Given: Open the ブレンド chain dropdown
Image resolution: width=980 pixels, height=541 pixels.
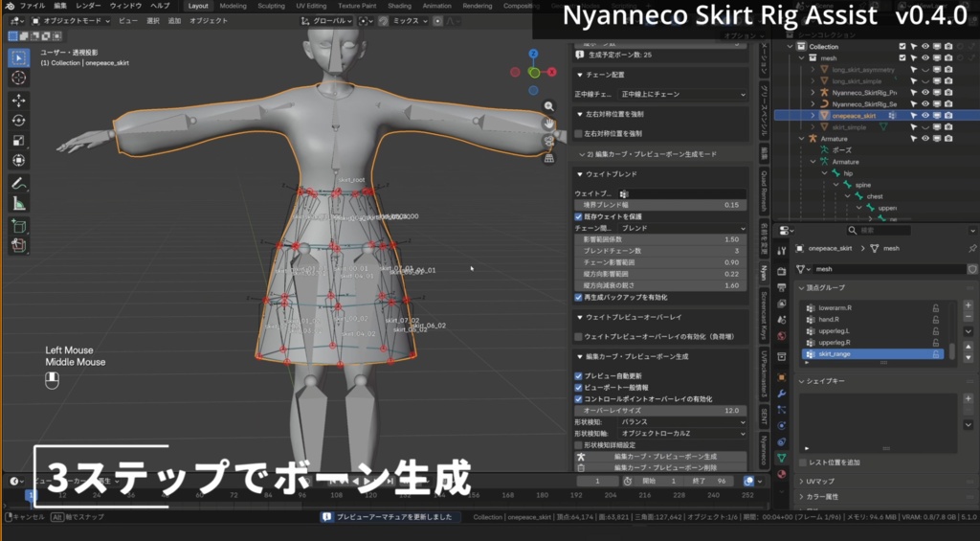Looking at the screenshot, I should [x=682, y=228].
